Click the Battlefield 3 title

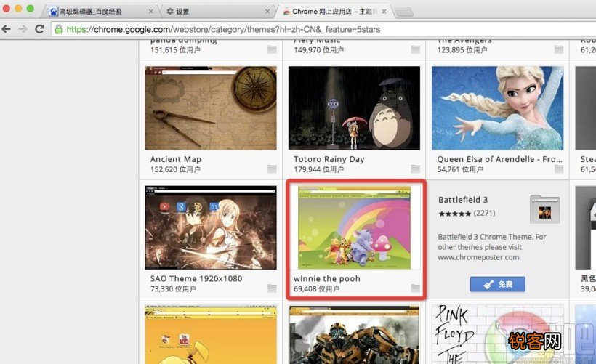click(x=463, y=200)
